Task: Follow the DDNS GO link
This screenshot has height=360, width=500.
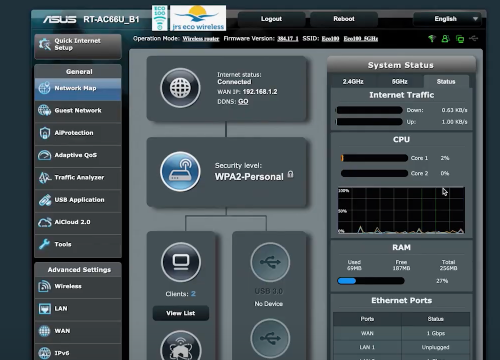Action: tap(243, 102)
